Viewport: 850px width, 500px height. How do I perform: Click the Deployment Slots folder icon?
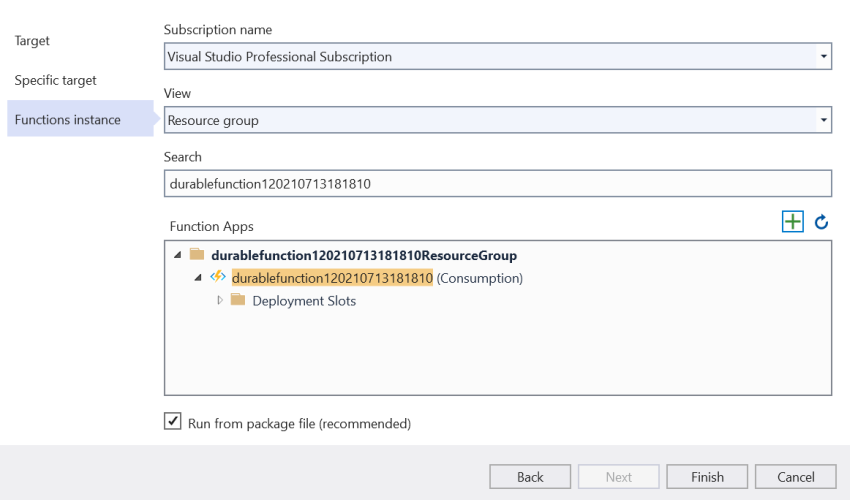[x=238, y=300]
